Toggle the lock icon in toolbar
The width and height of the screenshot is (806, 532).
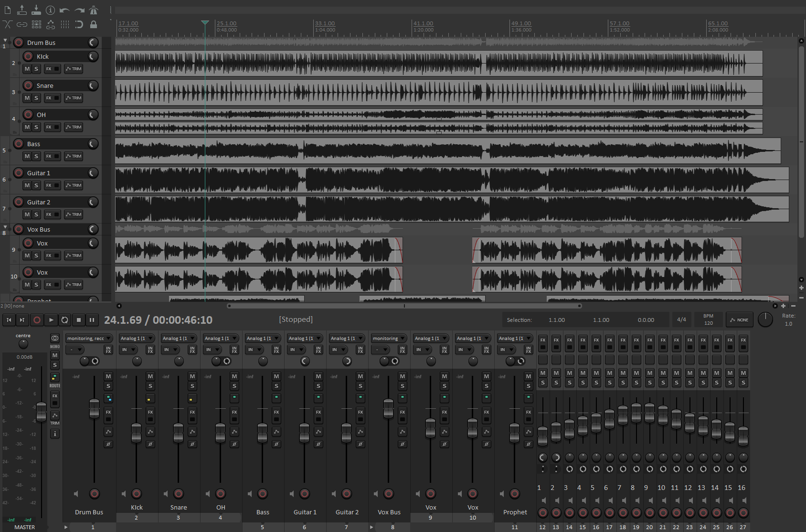pyautogui.click(x=94, y=24)
